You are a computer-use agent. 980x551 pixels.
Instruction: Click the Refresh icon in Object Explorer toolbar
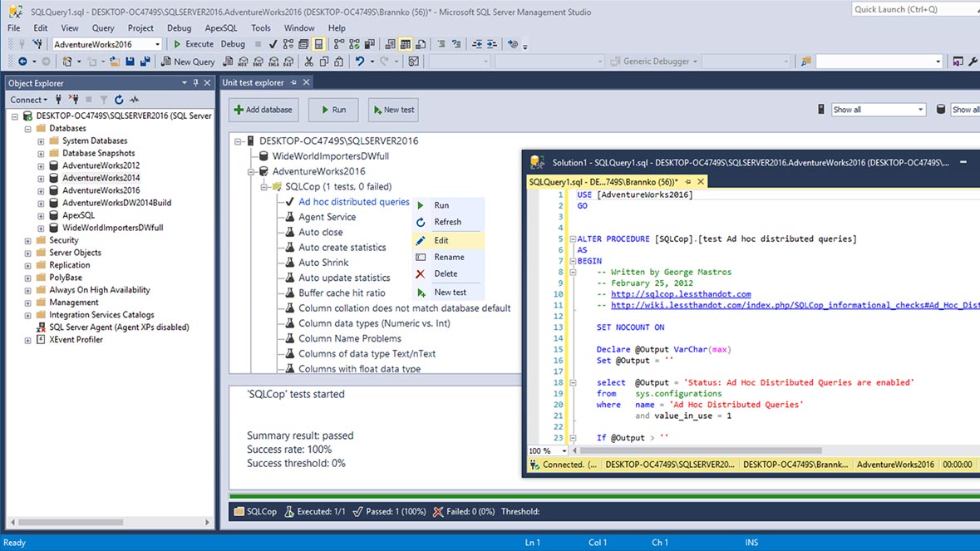[119, 100]
